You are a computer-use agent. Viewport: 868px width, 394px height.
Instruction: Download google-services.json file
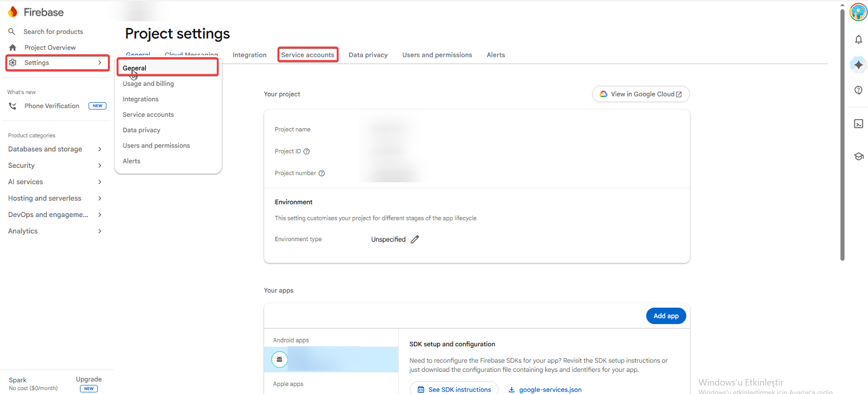[545, 390]
